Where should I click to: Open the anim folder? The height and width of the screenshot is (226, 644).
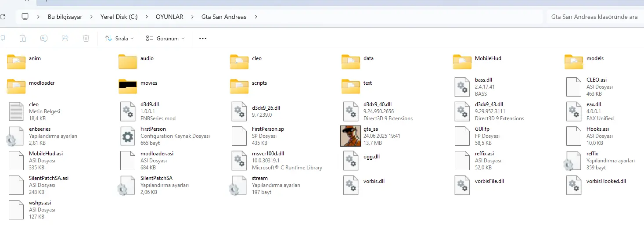16,62
